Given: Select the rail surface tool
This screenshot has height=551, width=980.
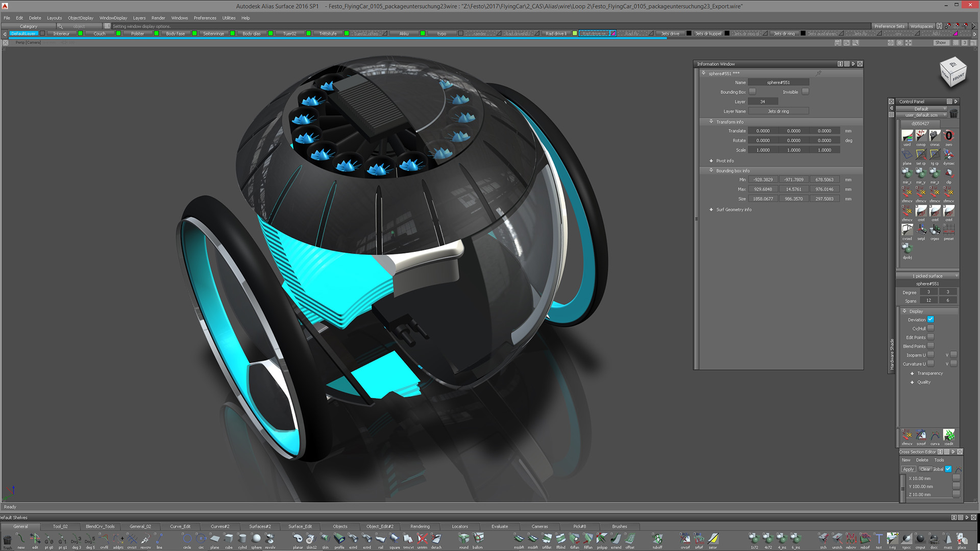Looking at the screenshot, I should pos(381,540).
